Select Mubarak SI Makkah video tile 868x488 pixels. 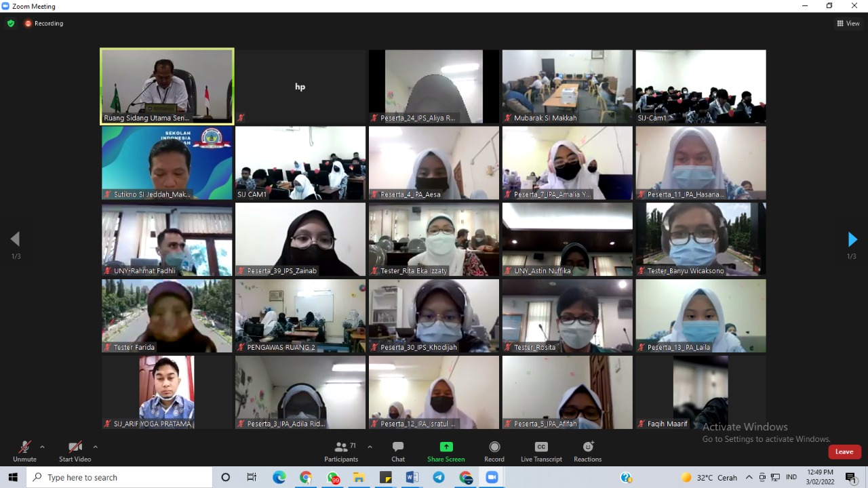(x=567, y=86)
